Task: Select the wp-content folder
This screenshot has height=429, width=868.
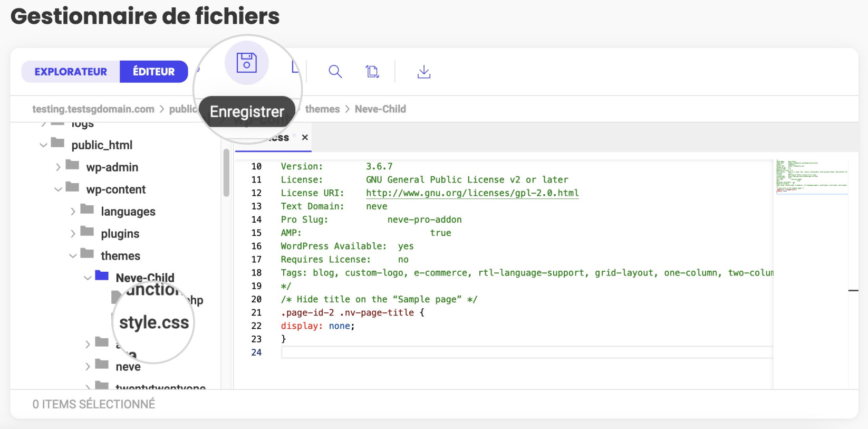Action: tap(116, 189)
